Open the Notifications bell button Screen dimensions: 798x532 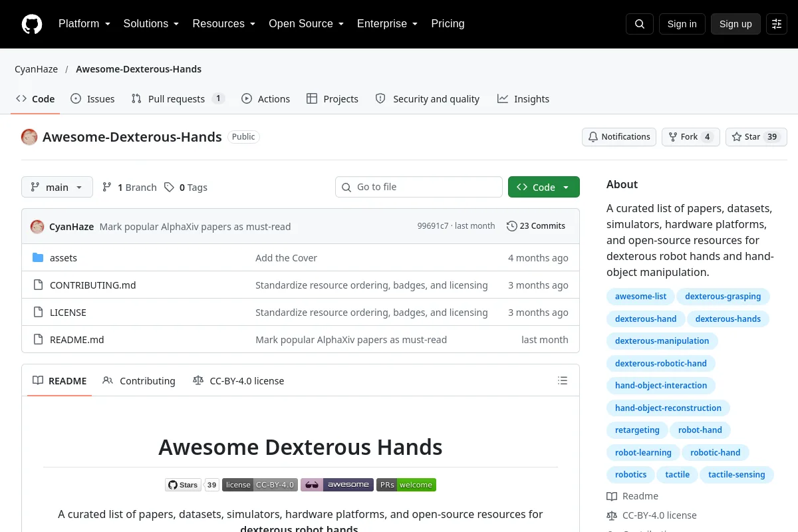619,137
